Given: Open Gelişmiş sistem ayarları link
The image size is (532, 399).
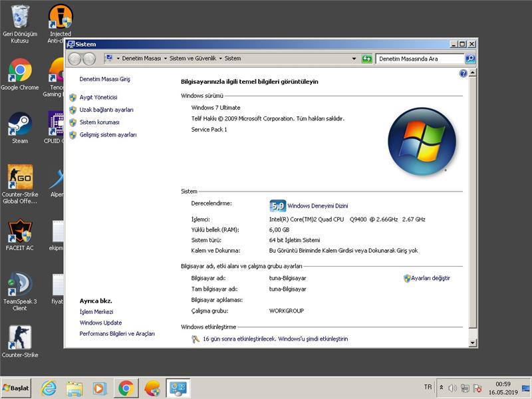Looking at the screenshot, I should 108,135.
